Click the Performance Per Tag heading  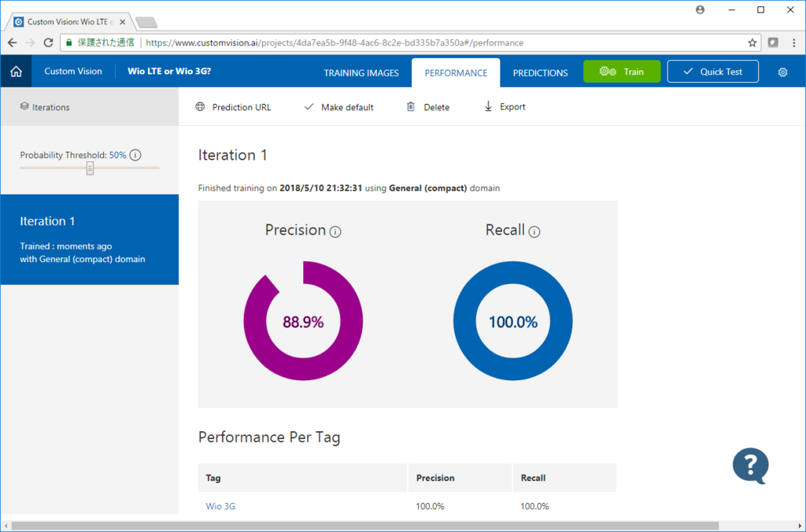pyautogui.click(x=269, y=438)
